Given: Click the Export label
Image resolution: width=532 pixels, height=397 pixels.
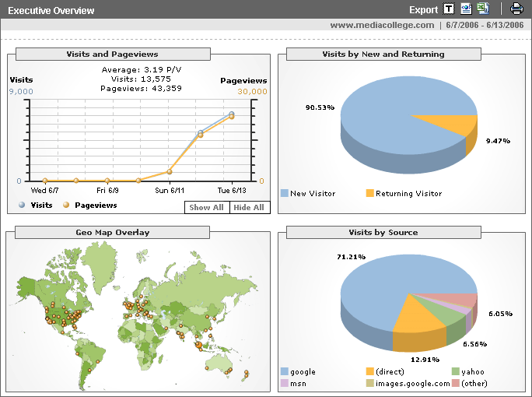Looking at the screenshot, I should pyautogui.click(x=423, y=10).
